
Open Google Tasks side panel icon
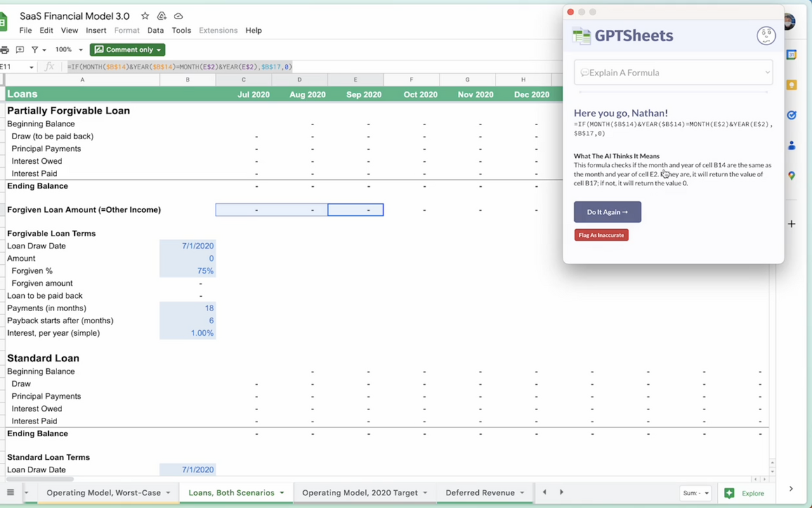[x=792, y=115]
